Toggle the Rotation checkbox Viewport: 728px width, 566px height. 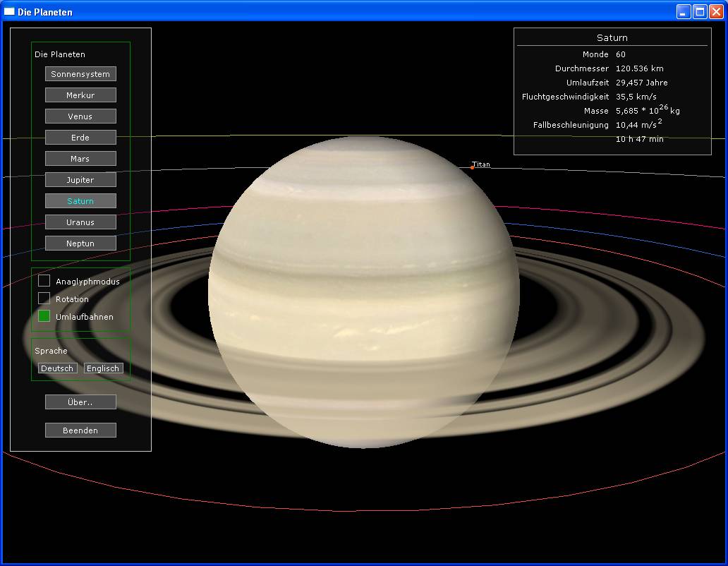click(44, 299)
